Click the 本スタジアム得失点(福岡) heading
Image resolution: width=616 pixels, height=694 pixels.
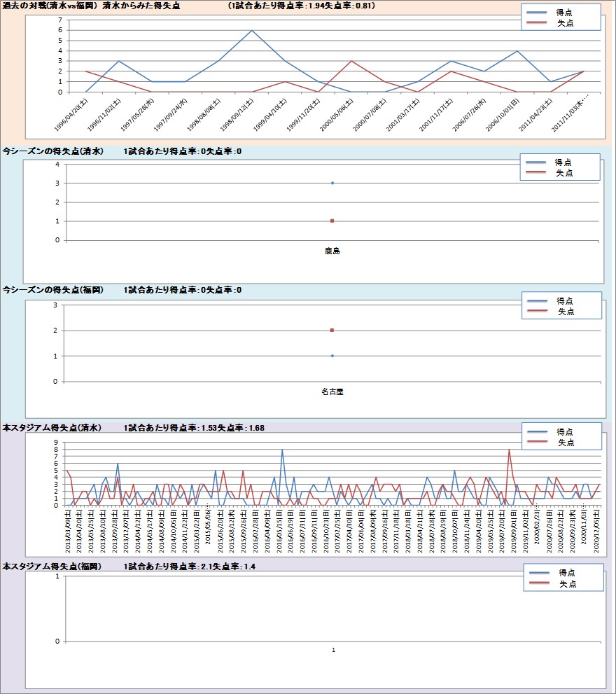click(x=52, y=566)
